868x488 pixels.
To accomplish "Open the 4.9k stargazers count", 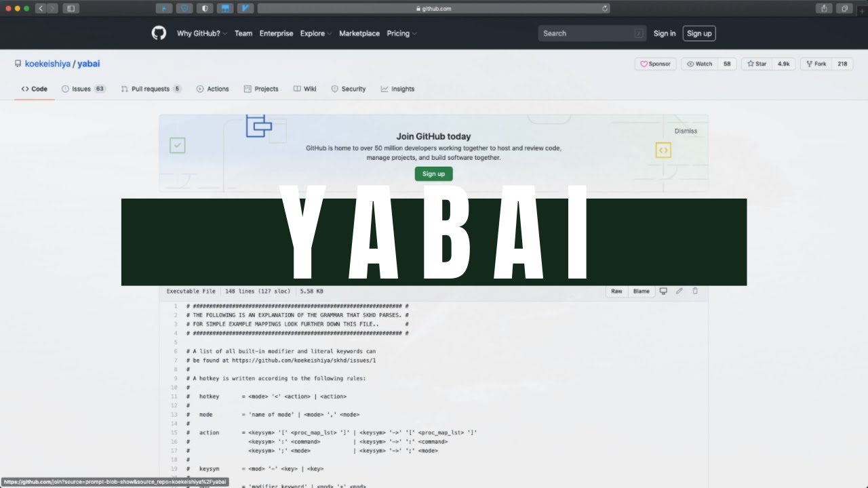I will 783,64.
